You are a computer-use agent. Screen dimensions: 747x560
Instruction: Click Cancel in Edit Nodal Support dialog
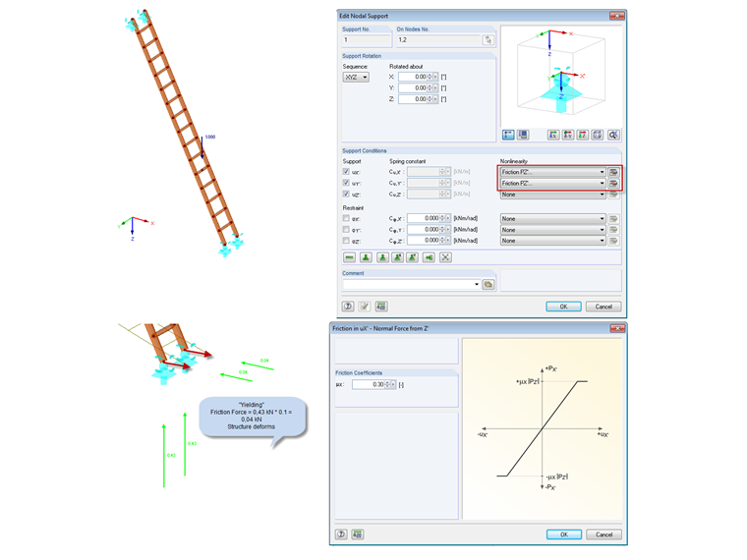603,307
